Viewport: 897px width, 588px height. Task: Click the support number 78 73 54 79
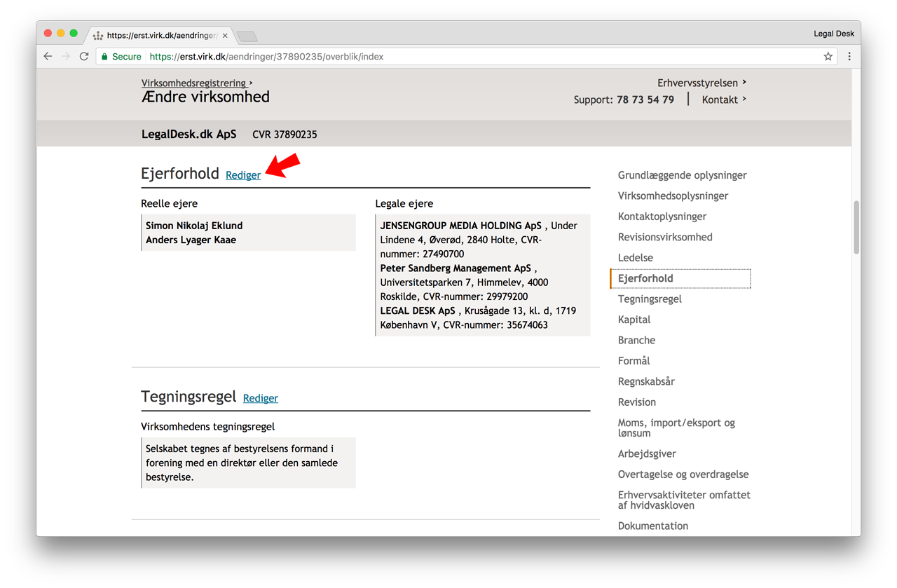click(x=645, y=100)
